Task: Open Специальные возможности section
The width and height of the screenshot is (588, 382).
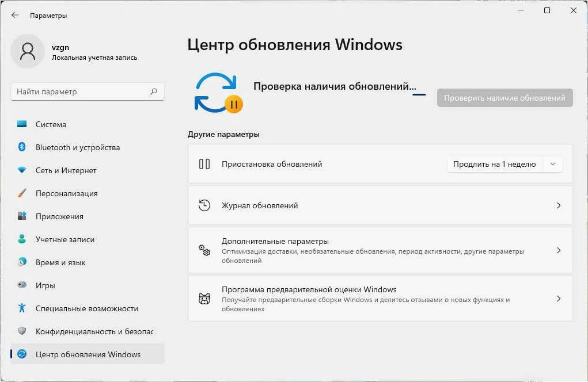Action: pyautogui.click(x=88, y=308)
